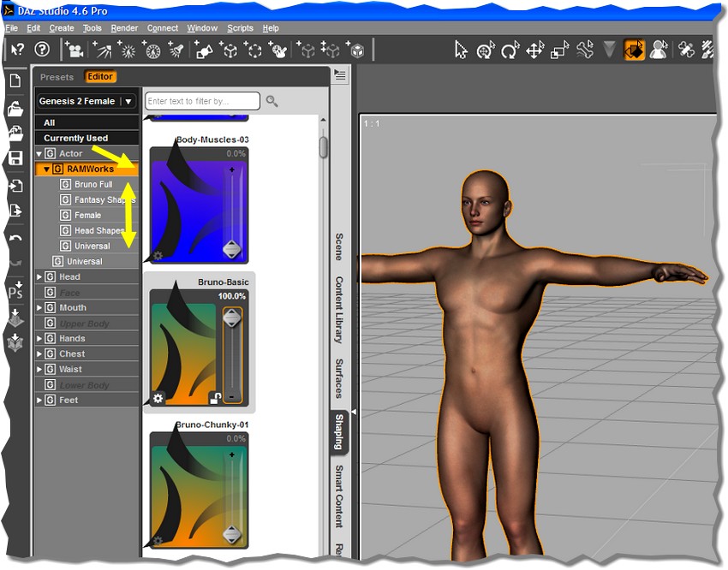The height and width of the screenshot is (570, 728).
Task: Select the Joint Editor bone tool
Action: pos(686,50)
